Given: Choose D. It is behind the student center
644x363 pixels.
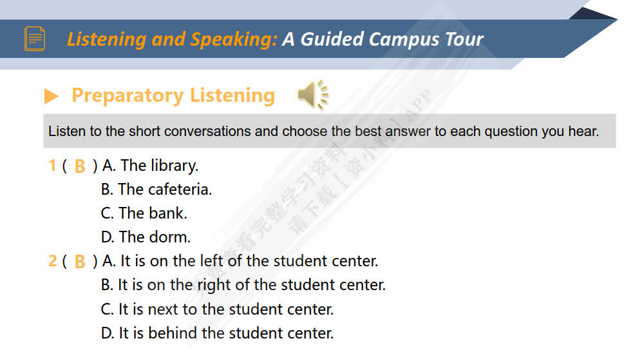Looking at the screenshot, I should coord(218,333).
